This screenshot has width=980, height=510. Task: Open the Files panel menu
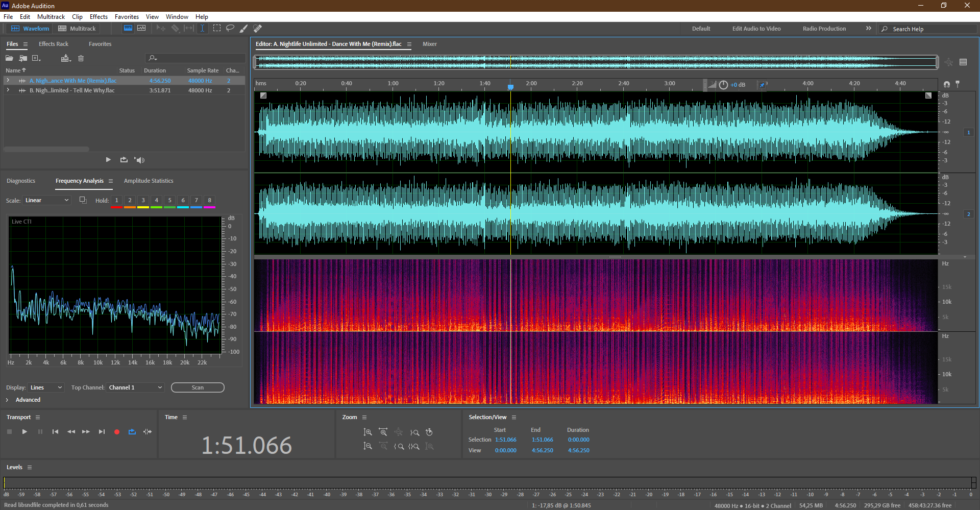[x=26, y=44]
